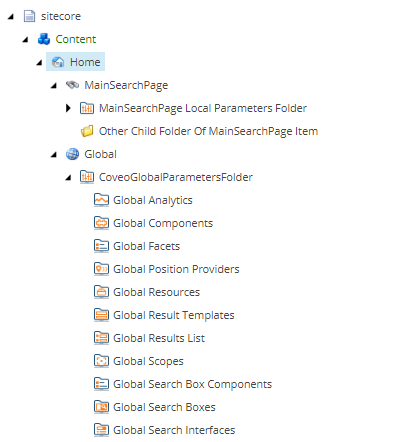Open the Global Scopes item
This screenshot has height=442, width=407.
coord(148,361)
